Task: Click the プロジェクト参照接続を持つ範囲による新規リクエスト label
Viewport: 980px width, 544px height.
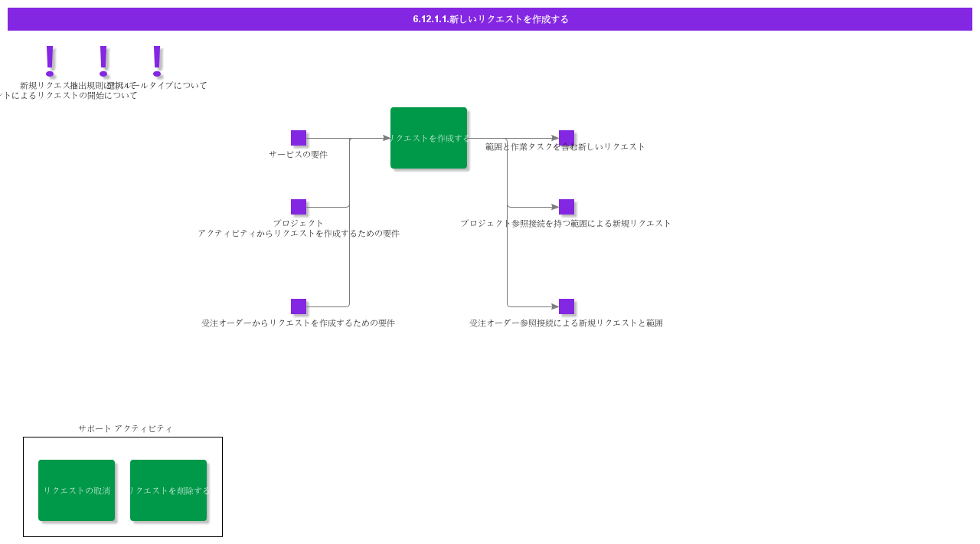Action: point(566,224)
